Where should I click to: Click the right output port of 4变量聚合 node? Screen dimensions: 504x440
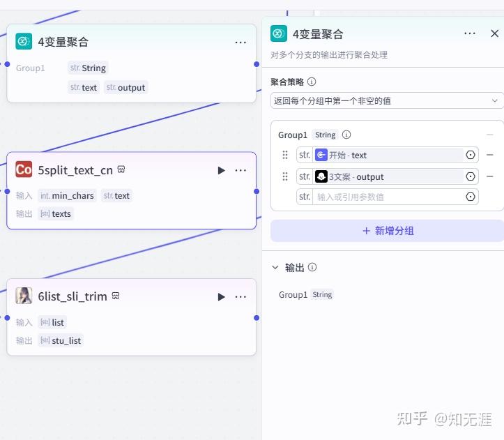[x=257, y=64]
